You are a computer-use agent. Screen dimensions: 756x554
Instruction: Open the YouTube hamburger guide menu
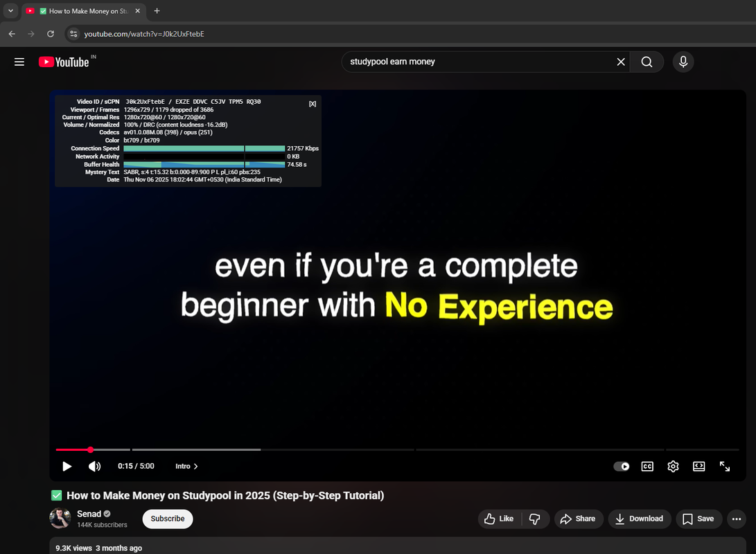pos(19,62)
